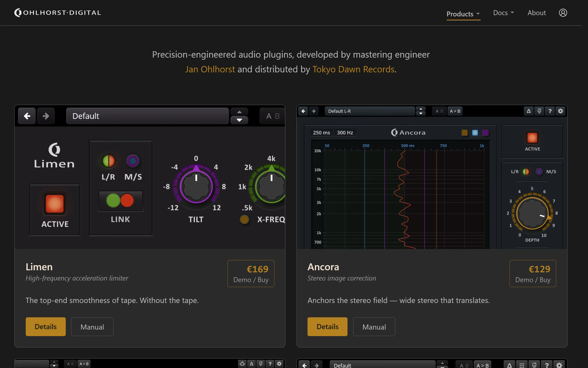Click the 250 ms field in Ancora
This screenshot has width=588, height=368.
[x=321, y=133]
